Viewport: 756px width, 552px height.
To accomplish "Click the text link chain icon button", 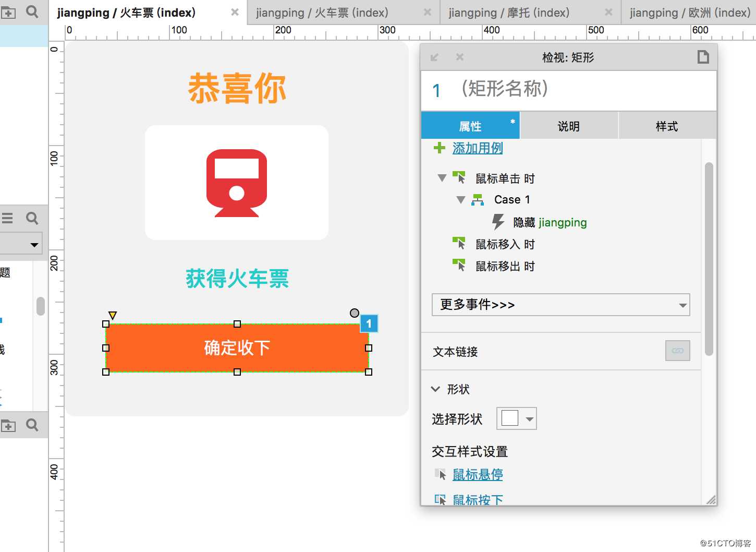I will (677, 351).
